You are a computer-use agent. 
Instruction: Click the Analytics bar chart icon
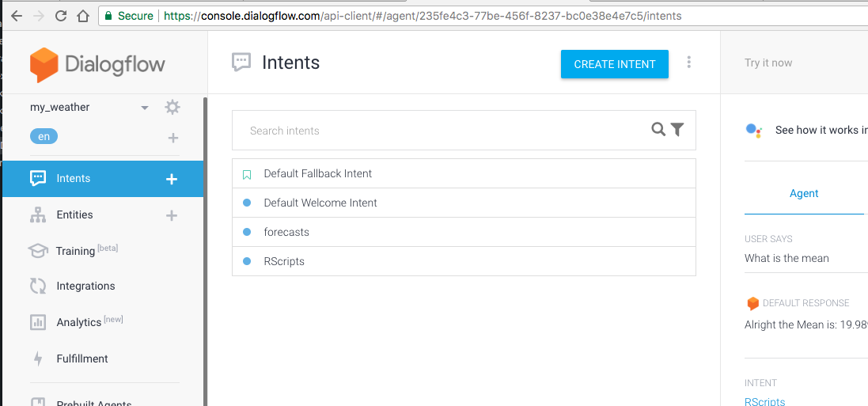pos(38,322)
